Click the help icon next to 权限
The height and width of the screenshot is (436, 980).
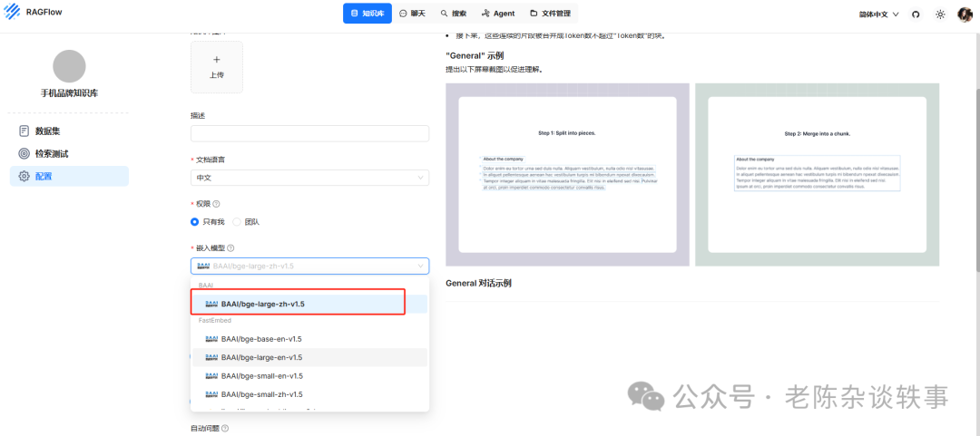point(216,204)
